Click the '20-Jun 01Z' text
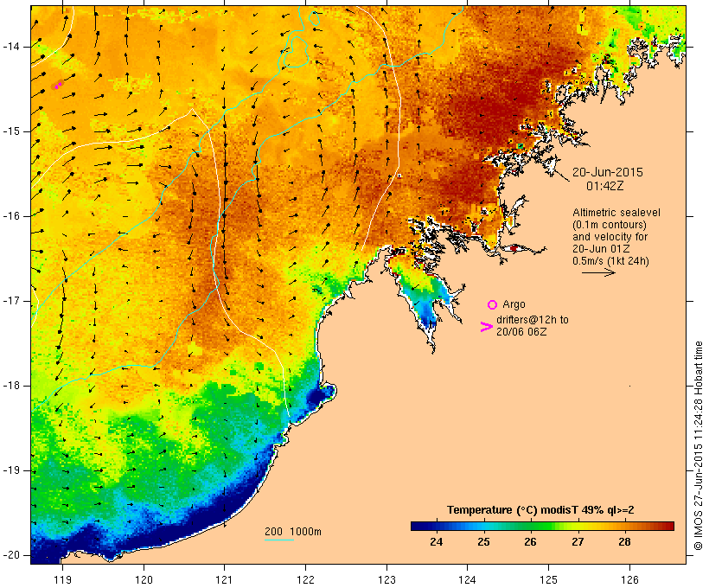 pos(601,249)
